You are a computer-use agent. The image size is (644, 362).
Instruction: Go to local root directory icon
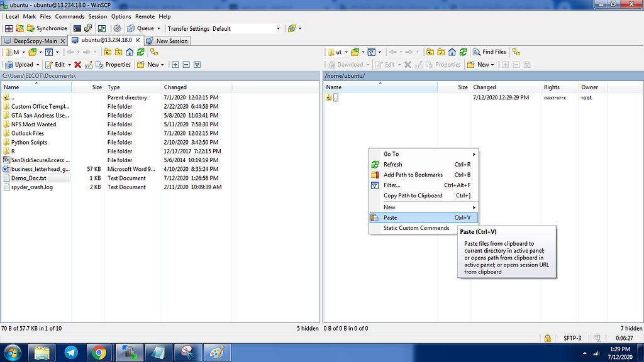coord(119,52)
